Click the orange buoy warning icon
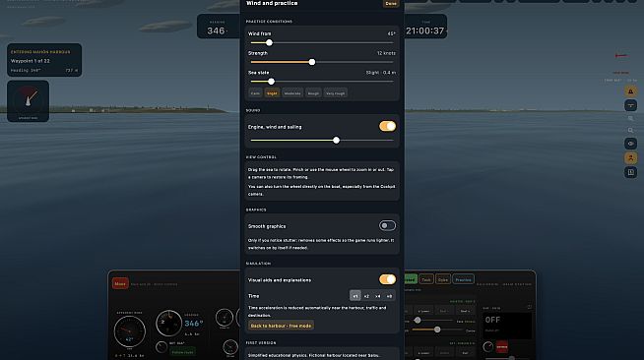 tap(631, 91)
